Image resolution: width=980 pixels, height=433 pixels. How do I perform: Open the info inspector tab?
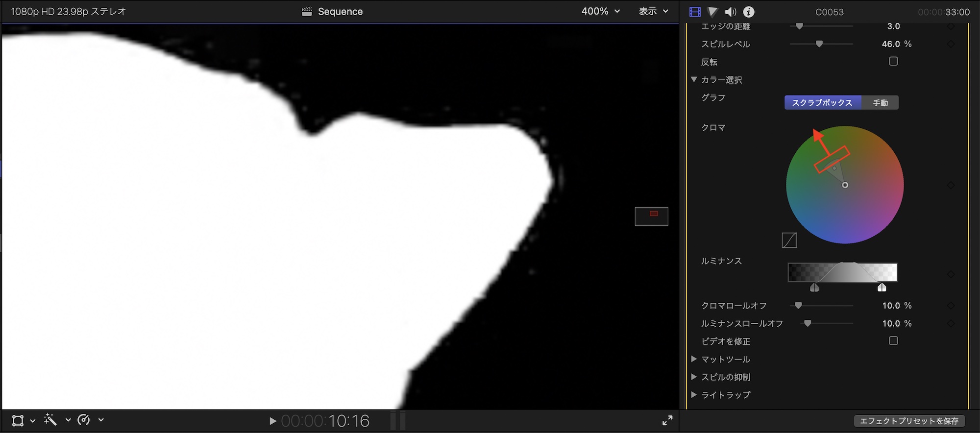click(x=749, y=12)
